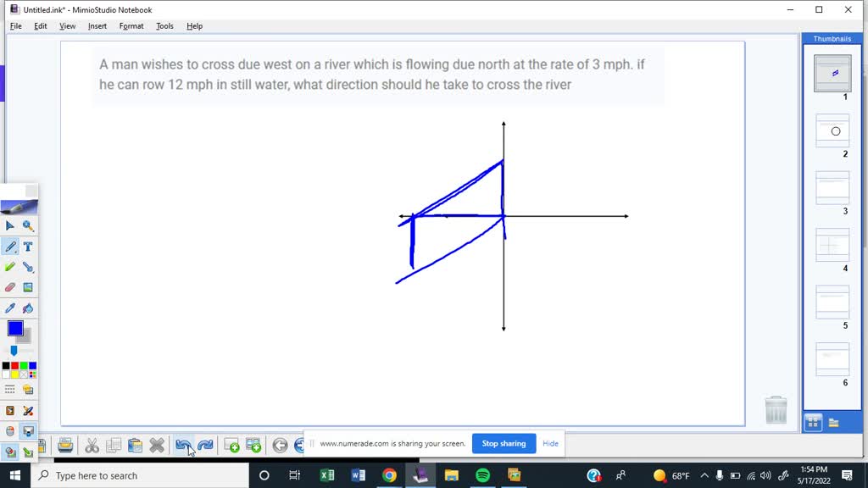Viewport: 868px width, 488px height.
Task: Select the Text tool
Action: (26, 246)
